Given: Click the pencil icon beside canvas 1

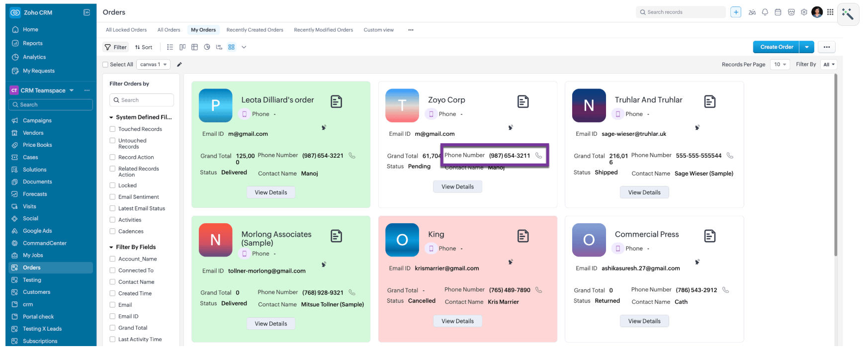Looking at the screenshot, I should click(179, 65).
